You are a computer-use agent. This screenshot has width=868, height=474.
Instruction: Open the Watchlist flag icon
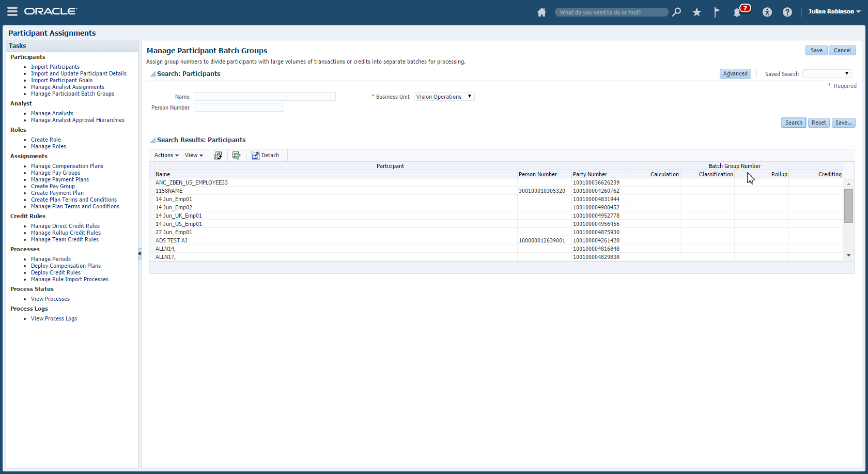click(x=717, y=12)
